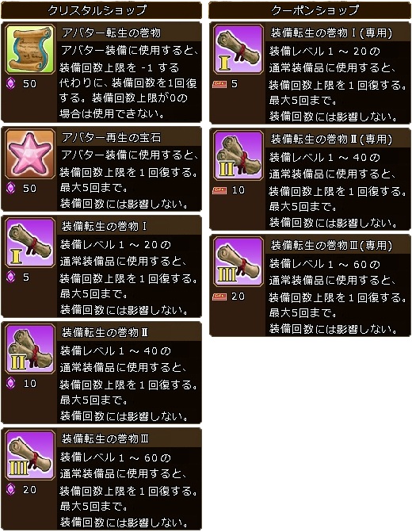Image resolution: width=412 pixels, height=532 pixels.
Task: Click the 装備転生の巻物Ⅱ(専用) coupon scroll icon
Action: [x=238, y=155]
